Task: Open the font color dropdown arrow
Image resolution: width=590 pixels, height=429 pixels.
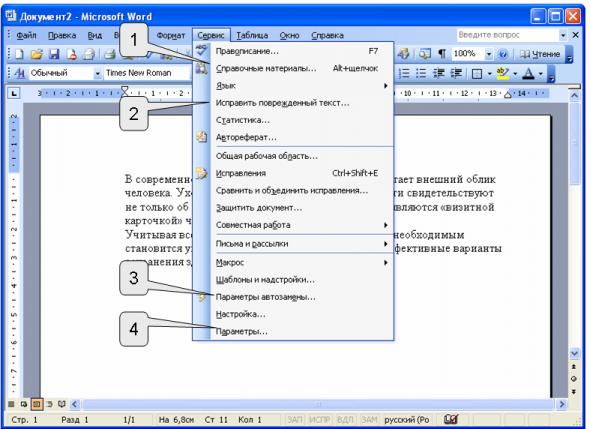Action: click(x=541, y=73)
